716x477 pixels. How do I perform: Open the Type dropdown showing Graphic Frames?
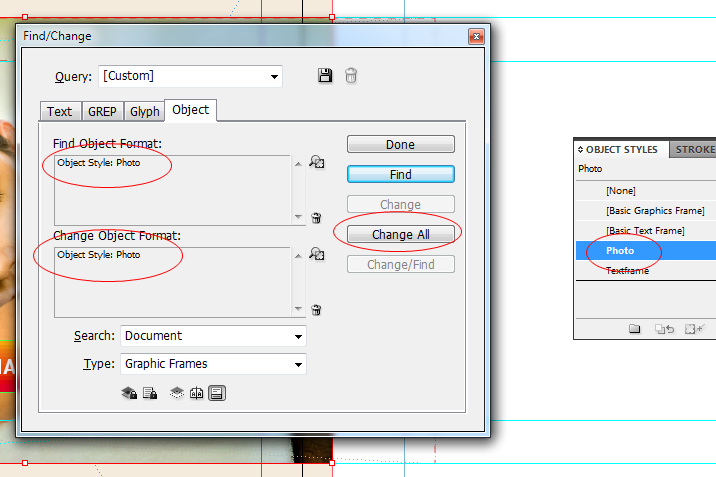213,364
